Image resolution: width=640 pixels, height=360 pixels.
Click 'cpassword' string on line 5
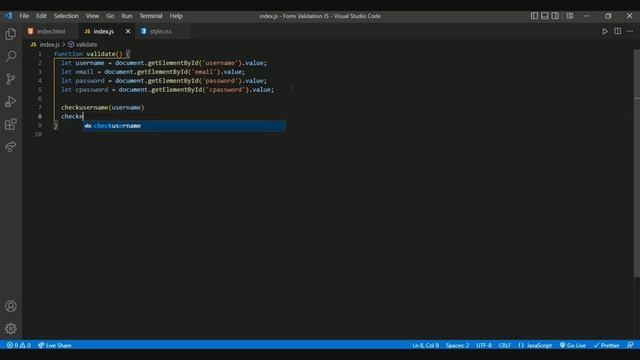(x=226, y=90)
